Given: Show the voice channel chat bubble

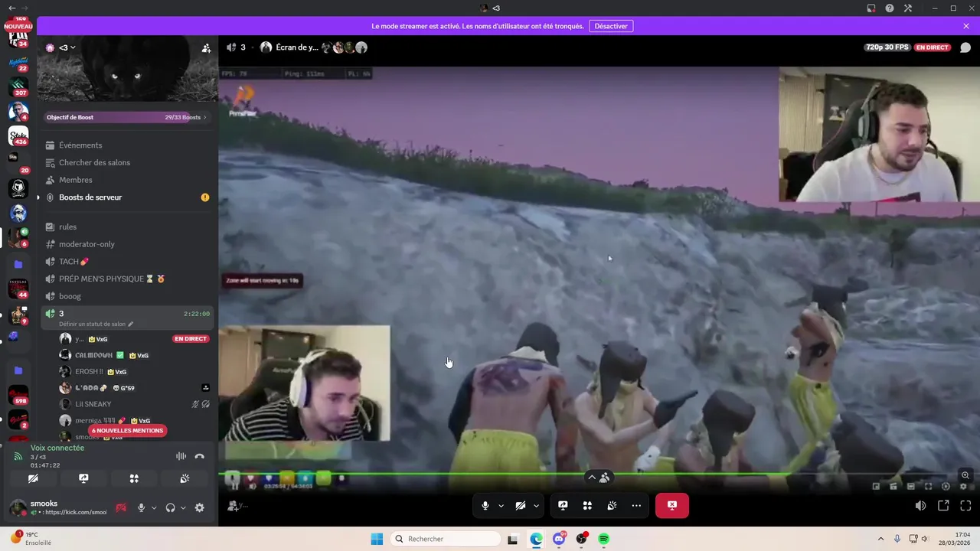Looking at the screenshot, I should (965, 47).
